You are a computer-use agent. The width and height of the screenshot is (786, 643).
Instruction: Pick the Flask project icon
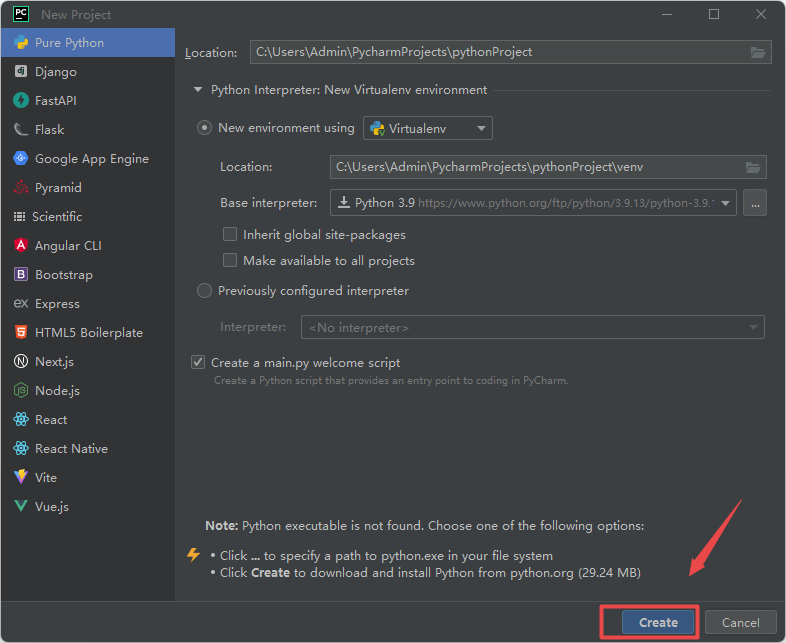(20, 130)
